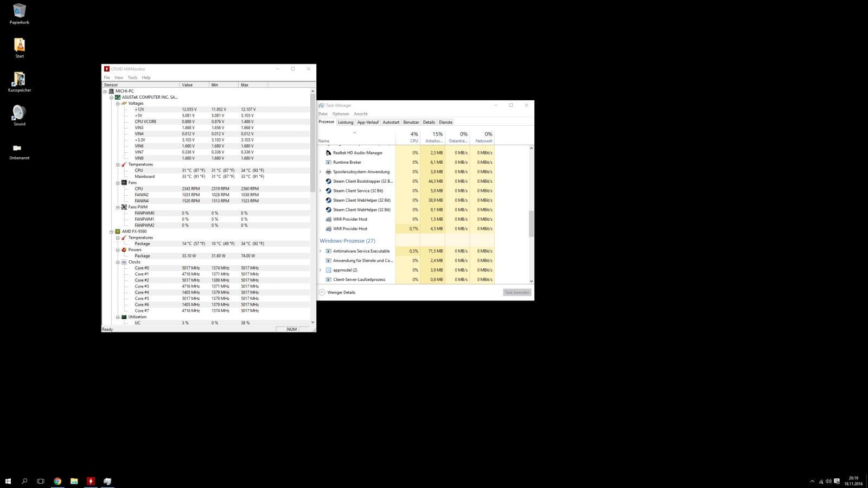Click the Voltages lightning icon in HWMonitor
The width and height of the screenshot is (868, 488).
pyautogui.click(x=124, y=103)
